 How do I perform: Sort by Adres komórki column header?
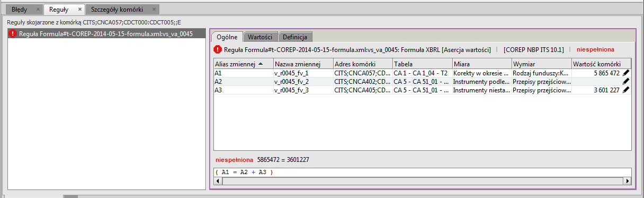pos(363,64)
